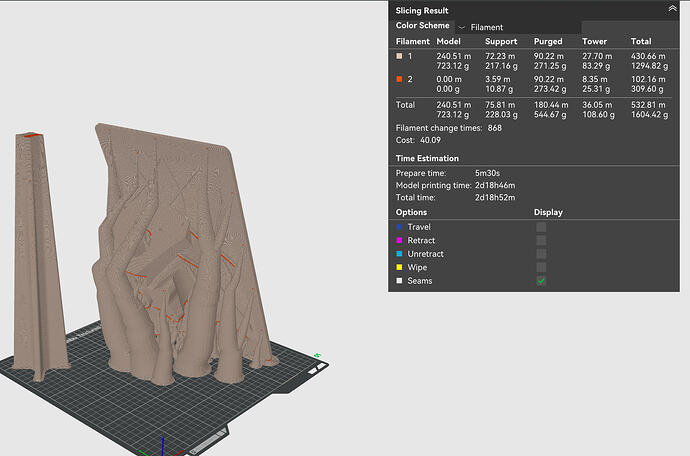
Task: Enable Unretract display checkbox
Action: point(541,254)
